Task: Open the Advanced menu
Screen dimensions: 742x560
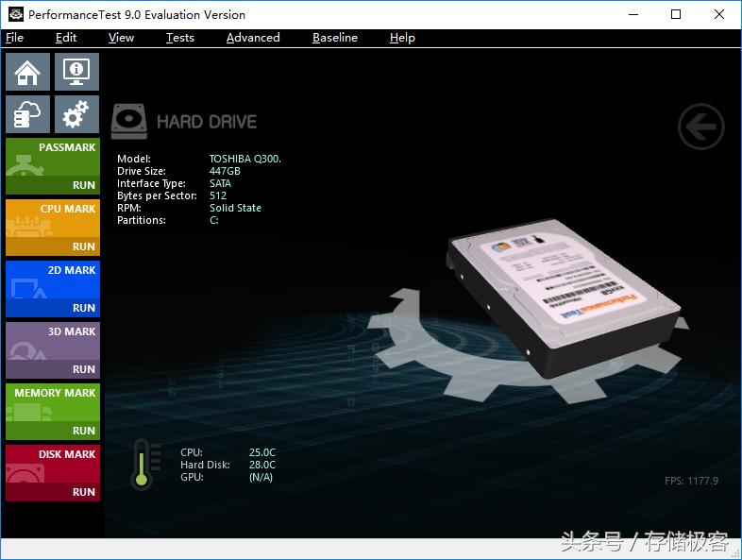Action: [x=253, y=38]
